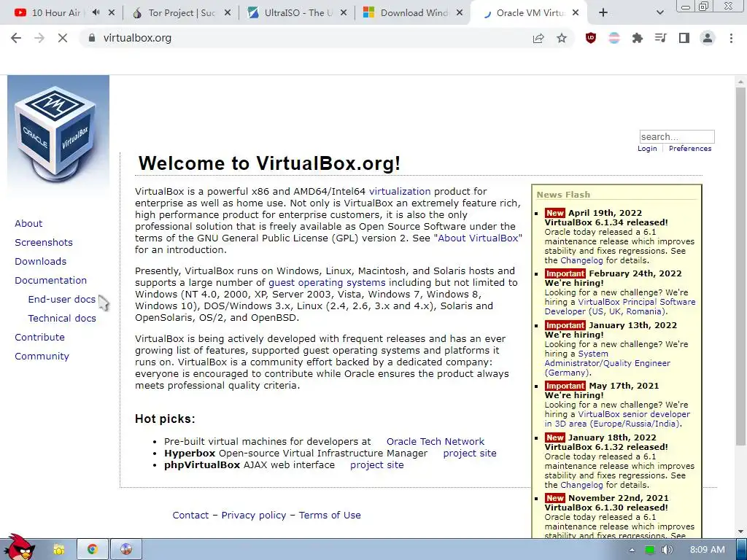Open the Chrome profile avatar
This screenshot has height=560, width=747.
coord(708,38)
